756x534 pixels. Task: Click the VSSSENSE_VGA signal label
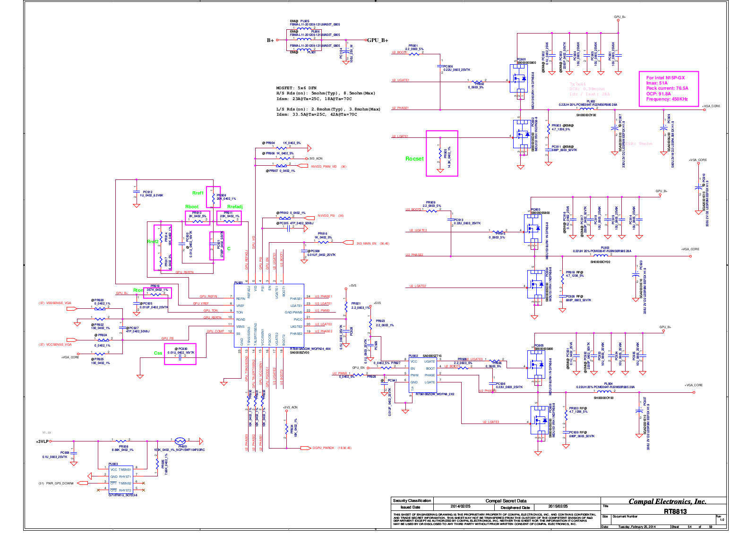pyautogui.click(x=59, y=303)
